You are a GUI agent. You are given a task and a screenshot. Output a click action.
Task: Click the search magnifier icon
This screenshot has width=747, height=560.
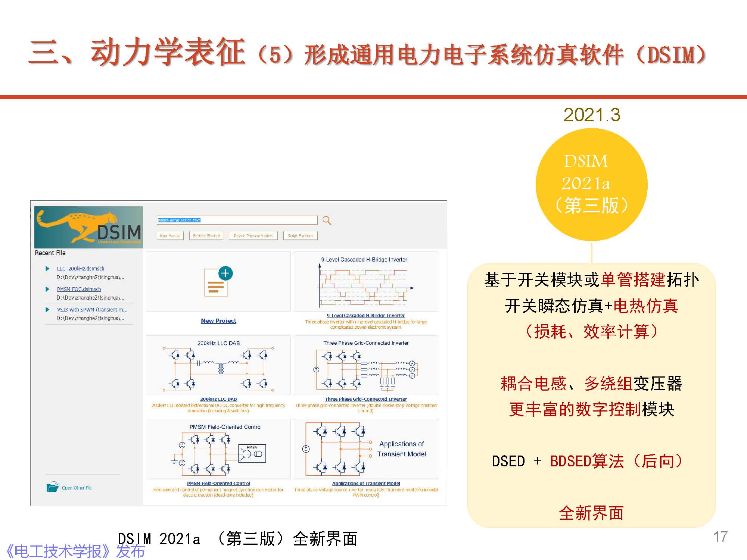327,220
